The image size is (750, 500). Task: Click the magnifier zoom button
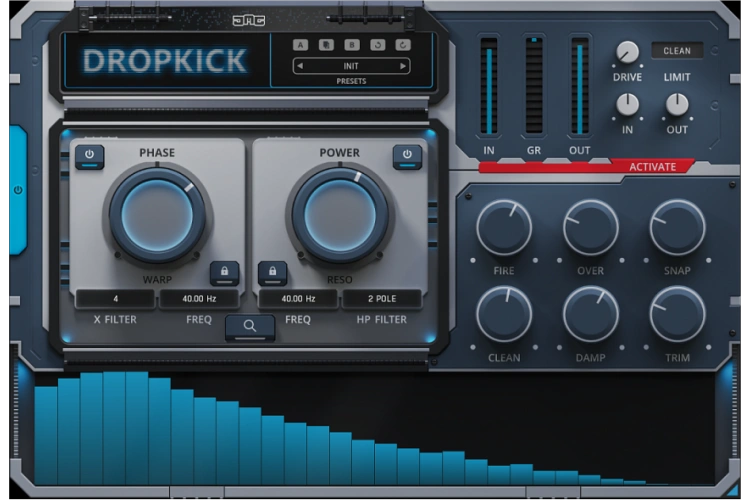pyautogui.click(x=250, y=327)
